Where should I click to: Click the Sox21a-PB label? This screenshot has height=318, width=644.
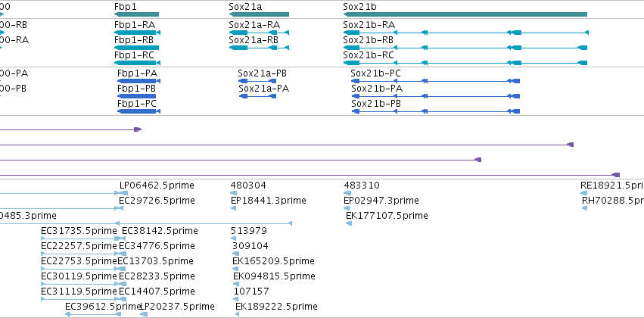[x=262, y=73]
